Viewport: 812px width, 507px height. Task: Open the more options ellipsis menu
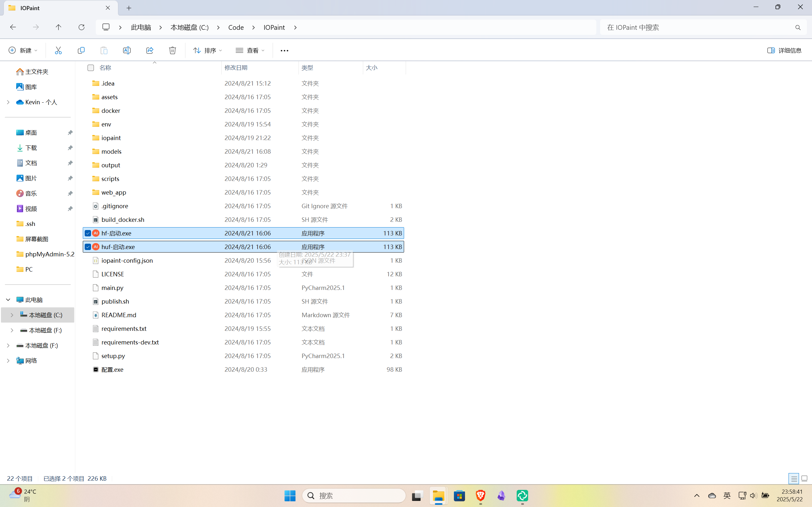pos(284,50)
